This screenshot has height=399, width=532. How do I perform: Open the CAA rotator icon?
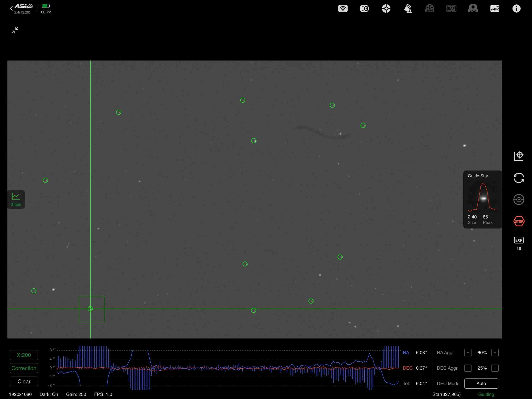[473, 9]
